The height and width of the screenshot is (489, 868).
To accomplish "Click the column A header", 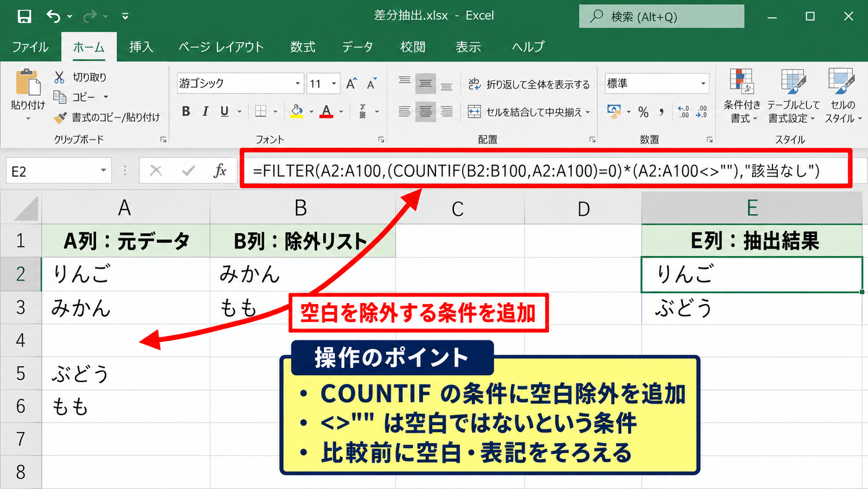I will pyautogui.click(x=125, y=208).
